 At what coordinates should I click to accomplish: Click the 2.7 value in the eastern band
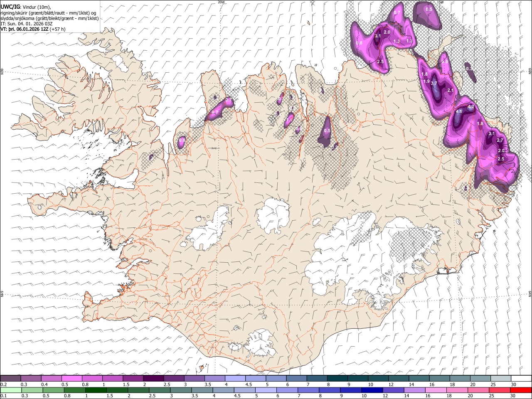pos(500,140)
